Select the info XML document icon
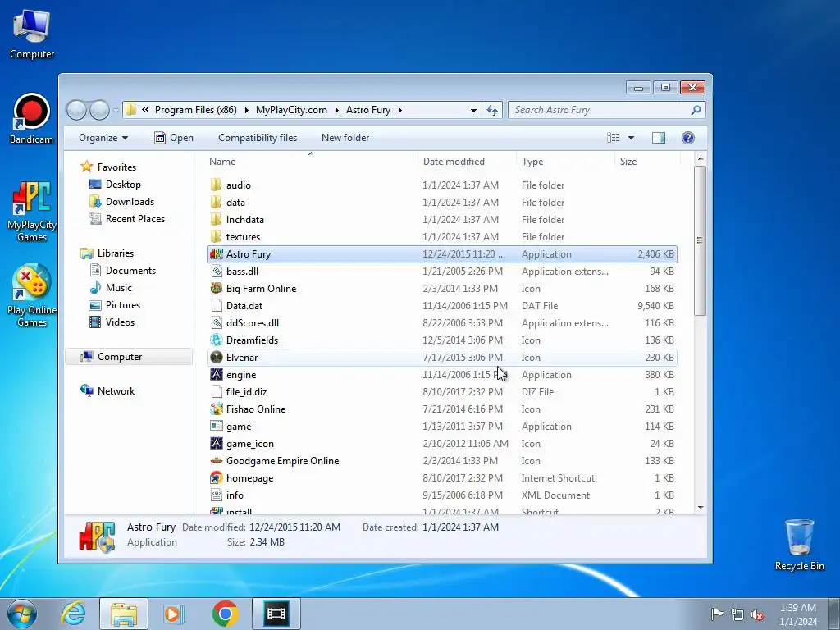The image size is (840, 630). (217, 495)
